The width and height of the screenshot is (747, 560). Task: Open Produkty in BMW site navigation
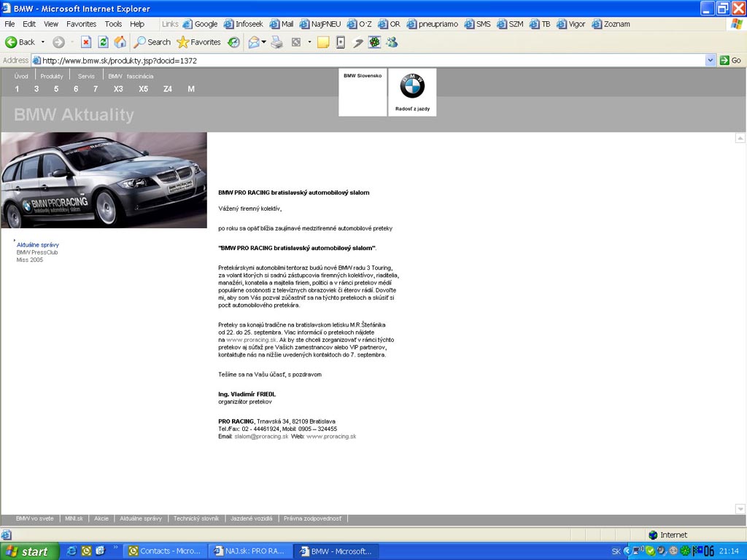click(x=52, y=76)
